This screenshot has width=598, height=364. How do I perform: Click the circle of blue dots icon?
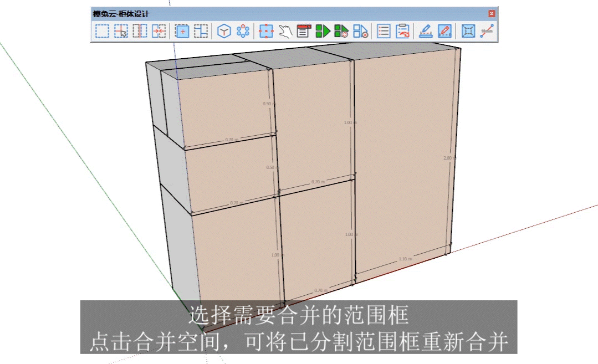click(243, 32)
